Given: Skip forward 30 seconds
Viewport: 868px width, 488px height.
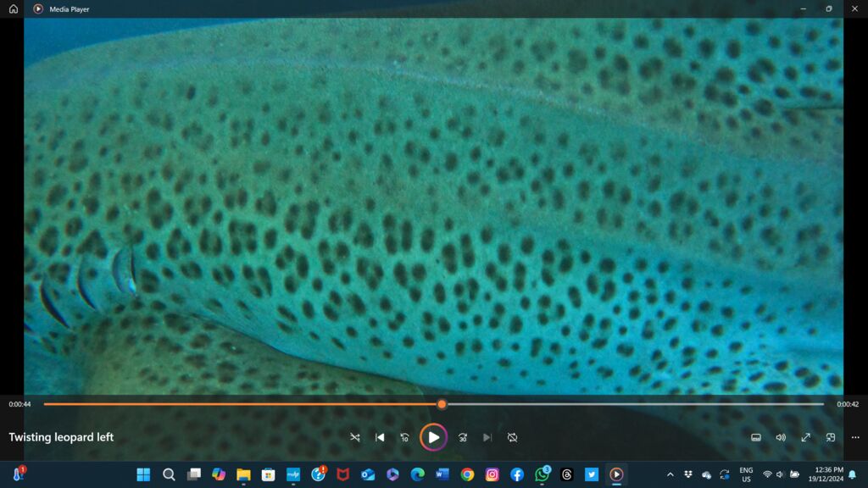Looking at the screenshot, I should (x=463, y=437).
